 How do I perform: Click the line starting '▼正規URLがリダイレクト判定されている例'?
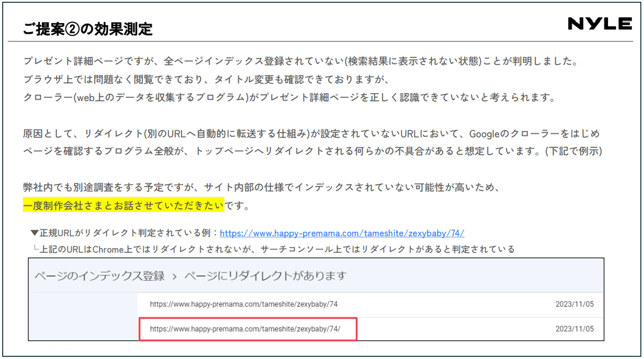coord(248,233)
